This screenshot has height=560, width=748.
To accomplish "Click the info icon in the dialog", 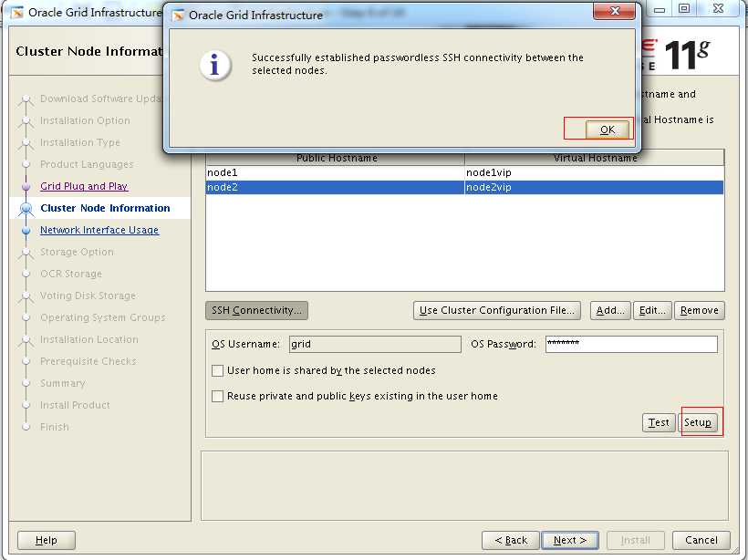I will [215, 65].
